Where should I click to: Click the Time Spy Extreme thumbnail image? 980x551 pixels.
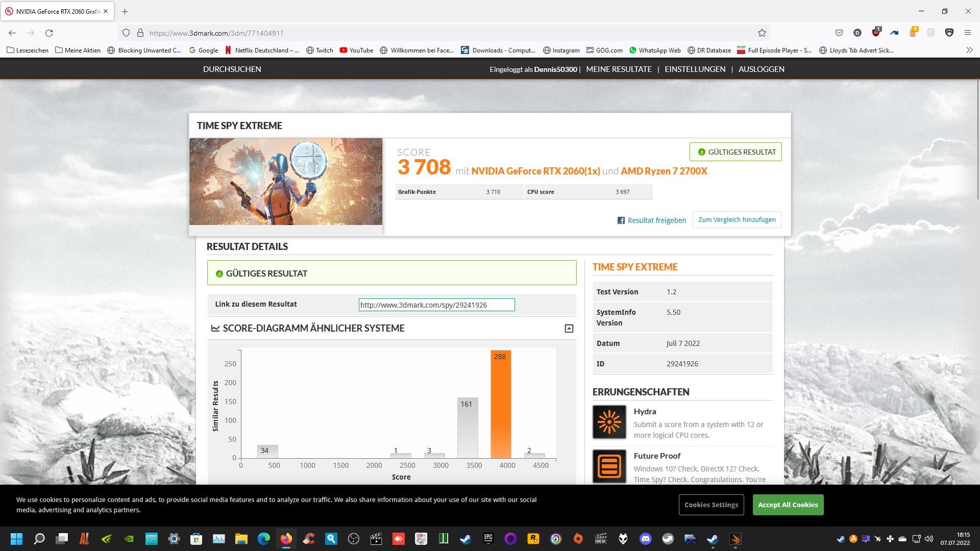pos(285,182)
